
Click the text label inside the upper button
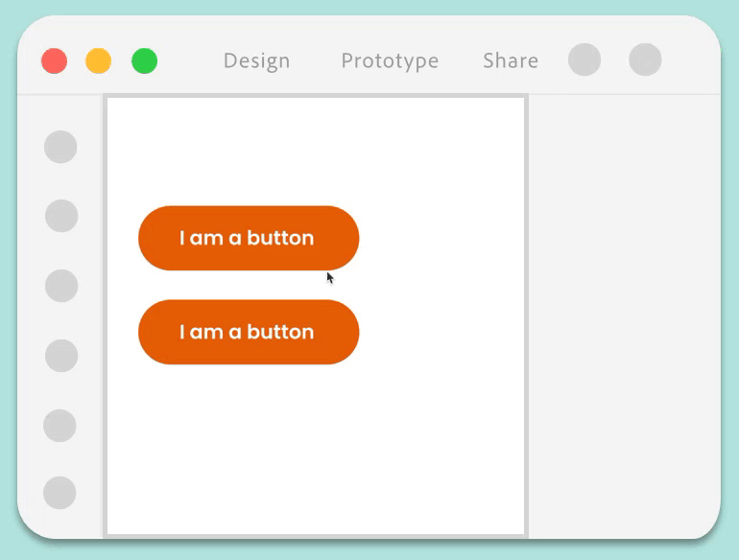point(247,238)
